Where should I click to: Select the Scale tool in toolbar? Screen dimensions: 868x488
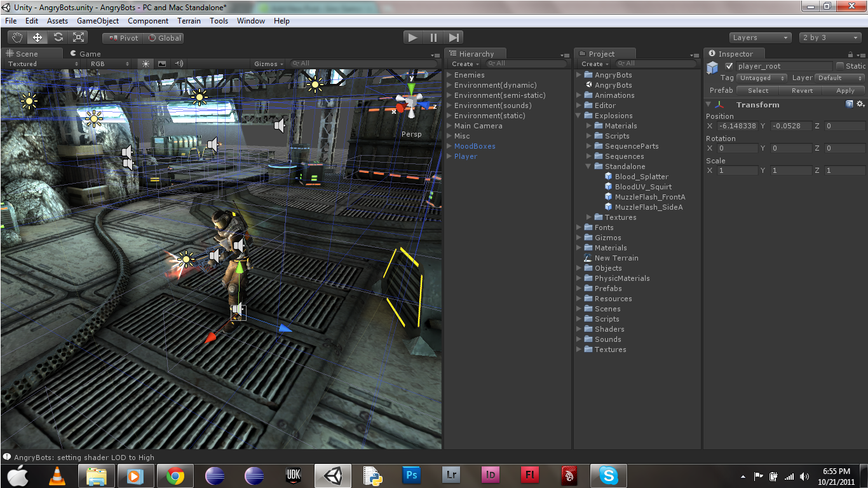[x=78, y=37]
